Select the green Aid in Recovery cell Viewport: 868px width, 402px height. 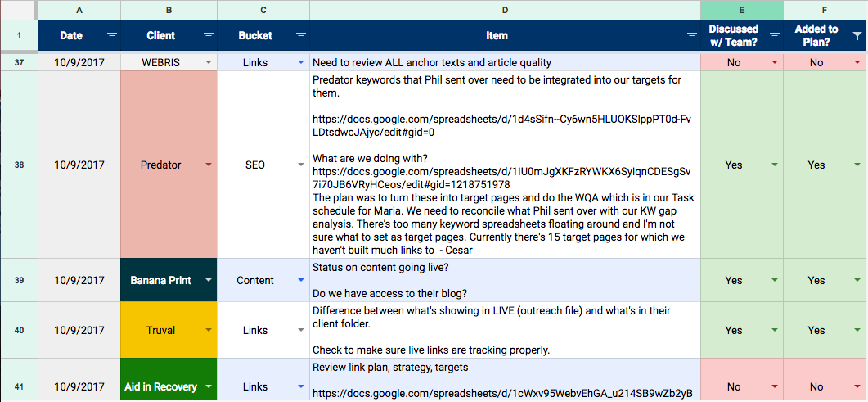point(169,379)
